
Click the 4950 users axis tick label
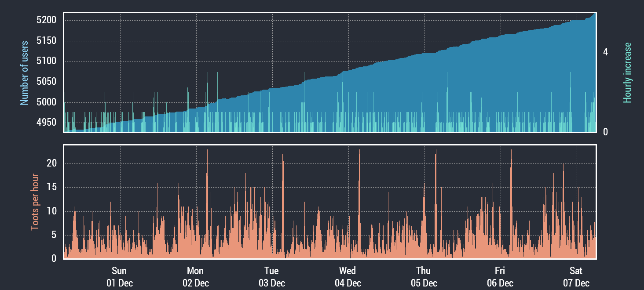click(47, 123)
